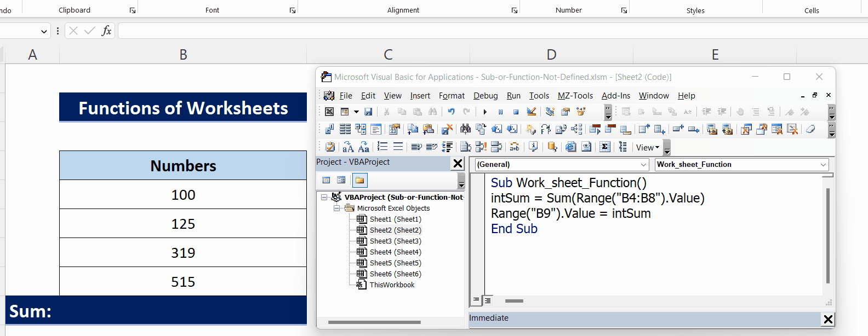Click the VBA application icon beside File menu
The image size is (868, 336).
(329, 96)
